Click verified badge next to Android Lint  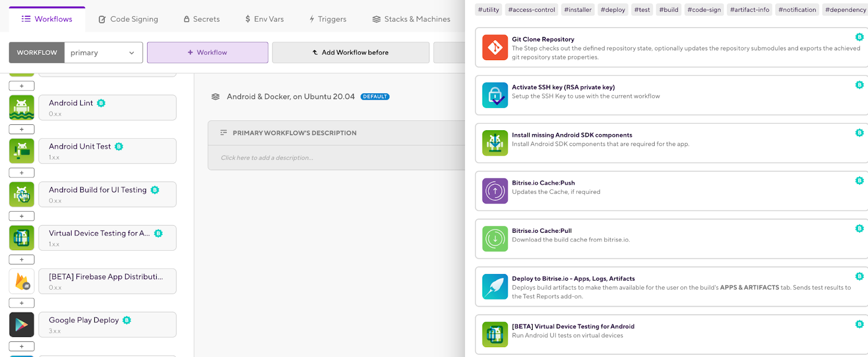pyautogui.click(x=101, y=103)
